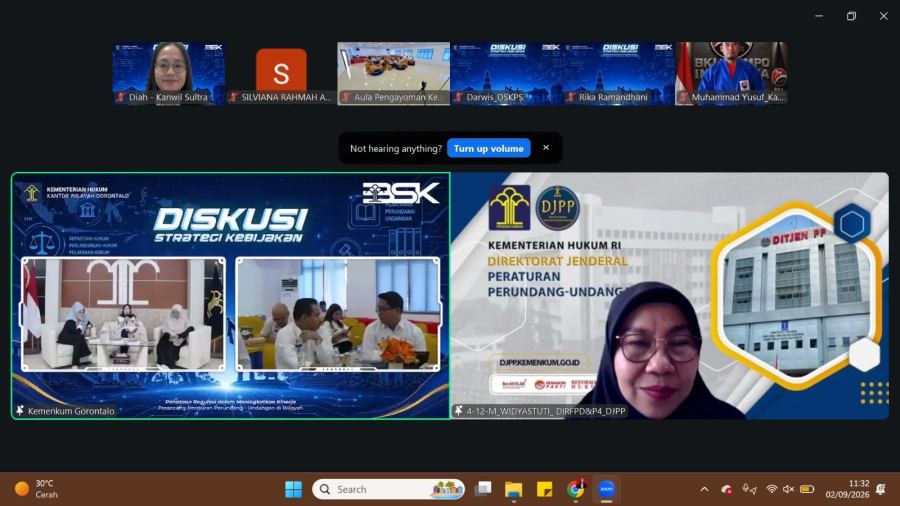Click muted mic icon for SILVIANA RAHMAH
Image resolution: width=900 pixels, height=506 pixels.
click(233, 97)
